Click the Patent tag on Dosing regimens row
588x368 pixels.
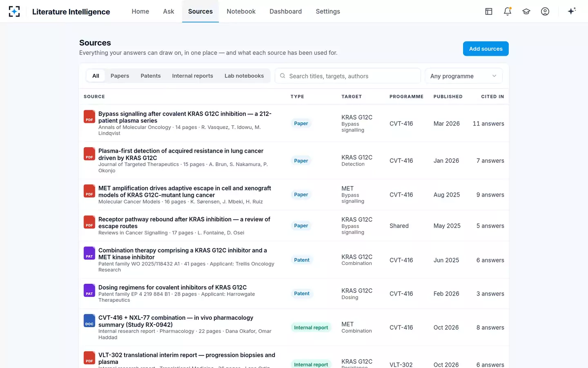pyautogui.click(x=302, y=294)
